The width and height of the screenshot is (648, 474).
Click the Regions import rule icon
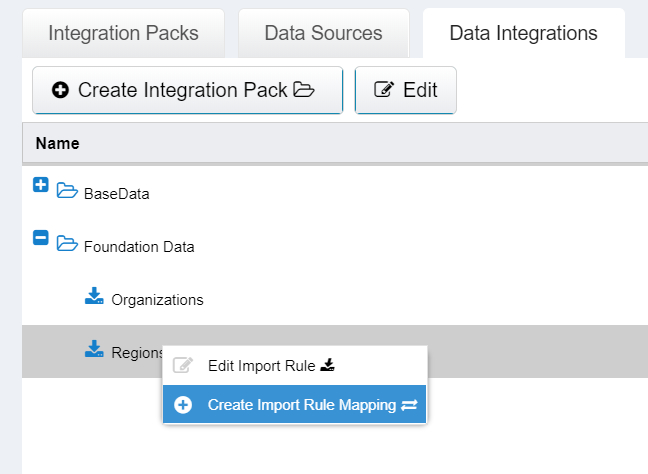(x=94, y=348)
